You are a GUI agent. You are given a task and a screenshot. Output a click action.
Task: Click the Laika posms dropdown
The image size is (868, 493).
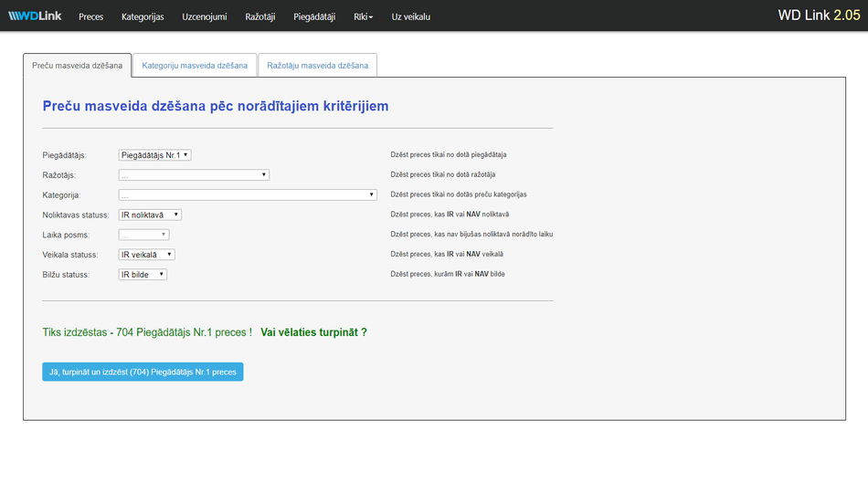click(144, 236)
